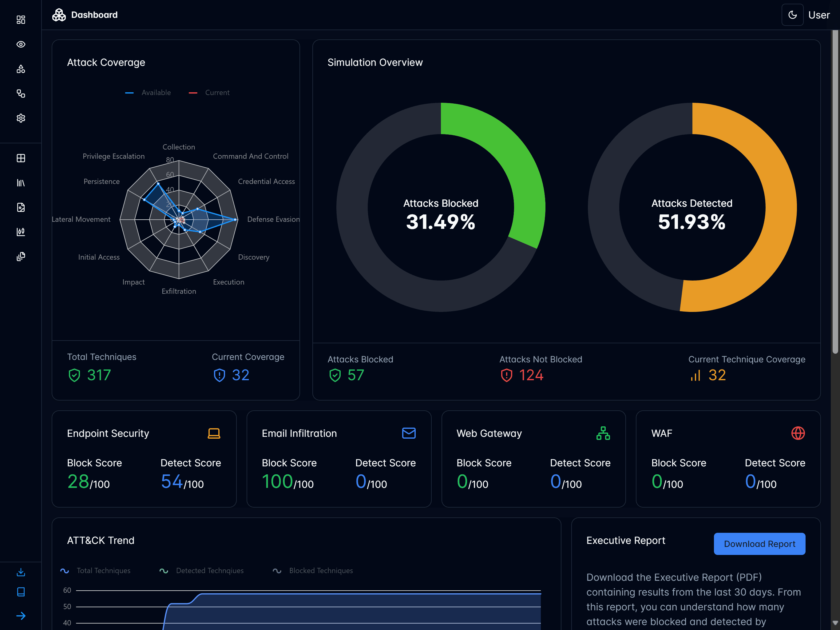
Task: Open the Dashboard grid icon in sidebar
Action: (x=21, y=20)
